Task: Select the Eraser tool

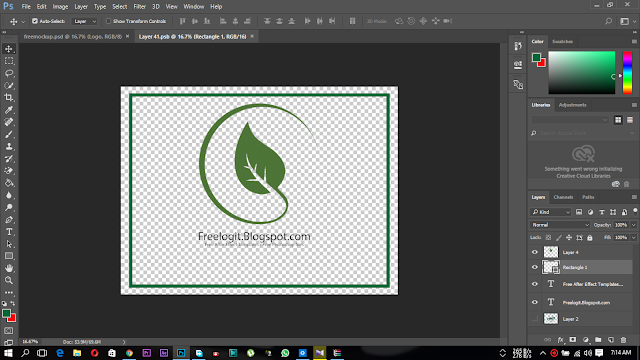Action: [x=9, y=171]
